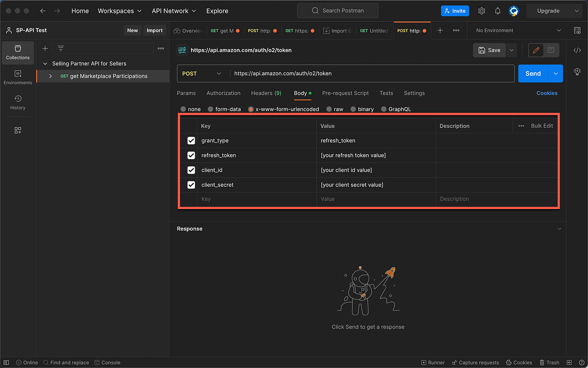Open the Cookies link

(x=547, y=93)
